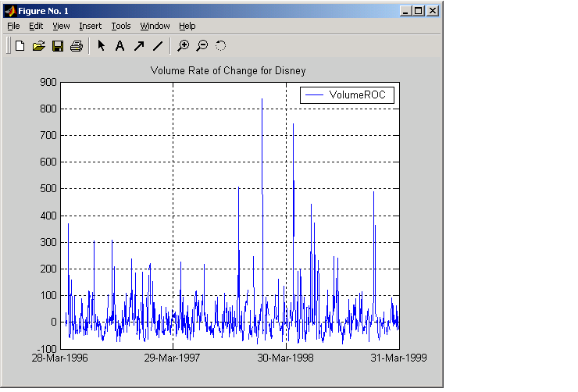Click the y-axis tick label 900

click(x=48, y=82)
